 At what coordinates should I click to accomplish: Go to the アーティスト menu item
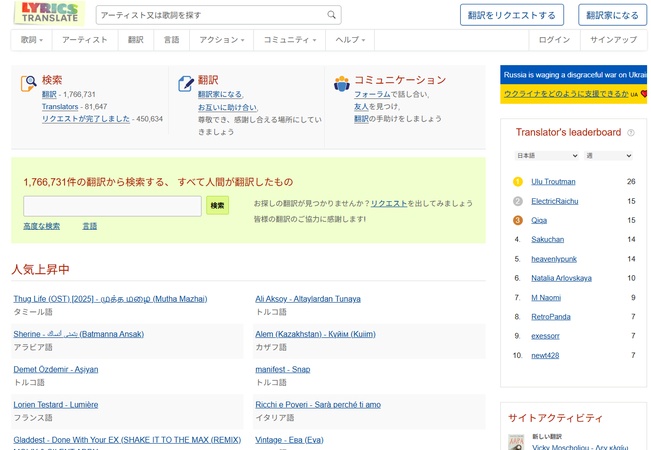pyautogui.click(x=85, y=40)
